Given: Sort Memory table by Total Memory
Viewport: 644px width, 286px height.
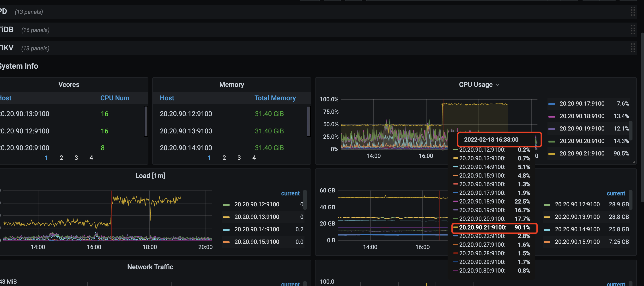Looking at the screenshot, I should [275, 98].
